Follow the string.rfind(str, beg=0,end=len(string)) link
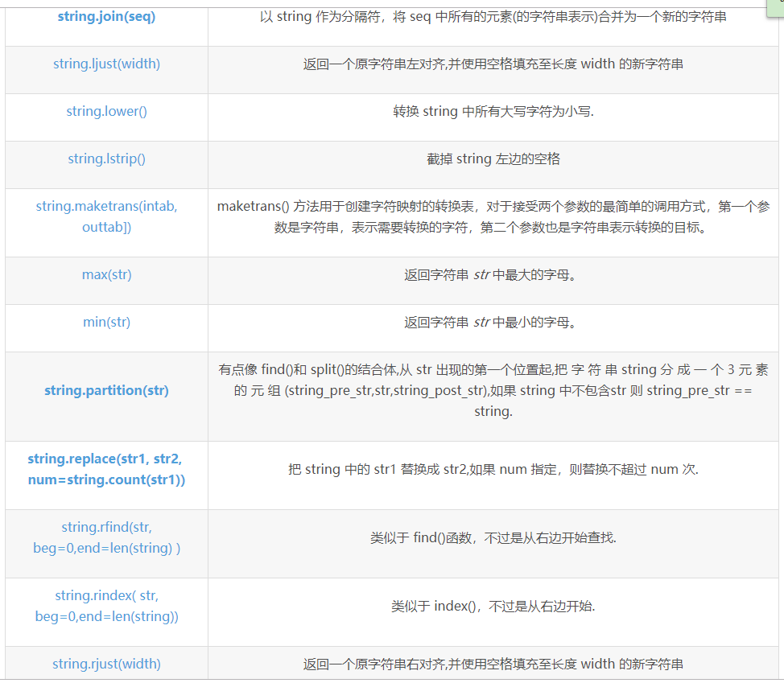Image resolution: width=784 pixels, height=683 pixels. (x=106, y=537)
